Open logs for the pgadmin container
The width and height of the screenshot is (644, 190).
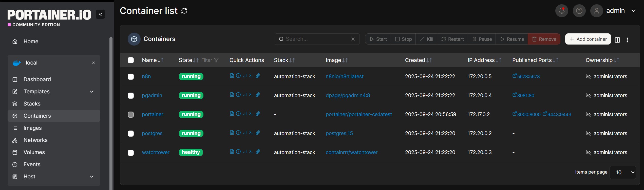tap(232, 95)
